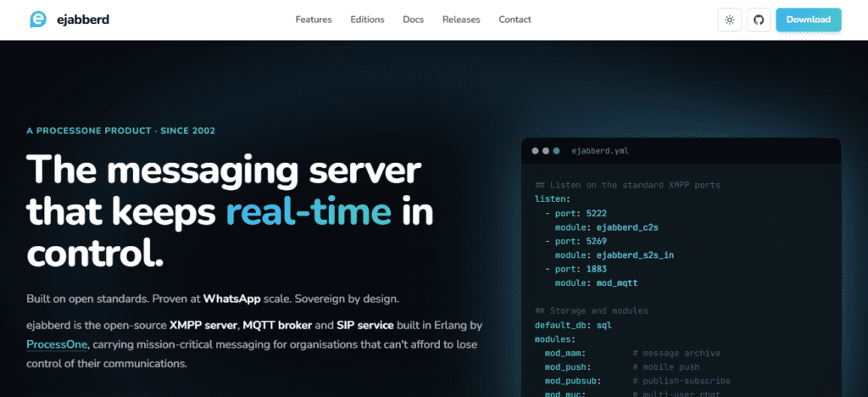Click the 'mod_mam:' code entry
This screenshot has height=397, width=868.
(x=565, y=353)
